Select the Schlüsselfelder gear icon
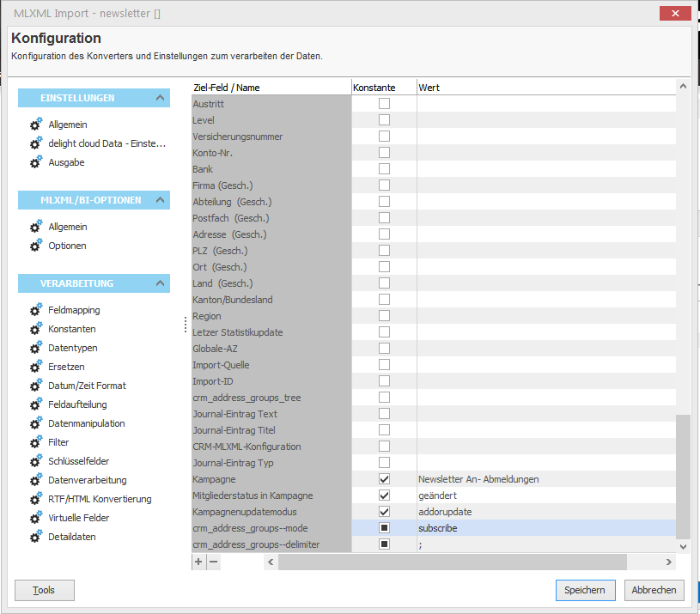The image size is (700, 614). click(x=34, y=461)
